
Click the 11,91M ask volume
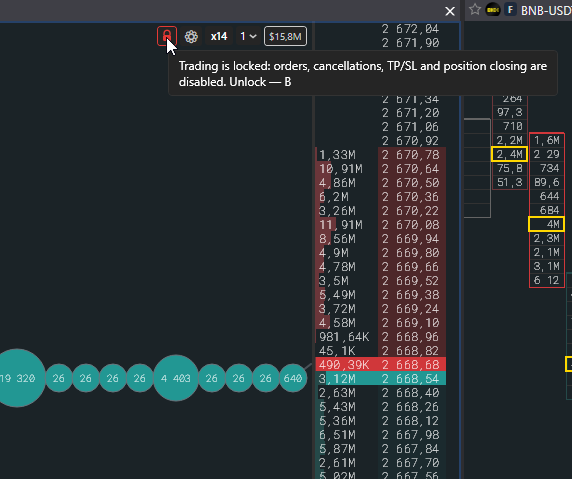click(x=341, y=225)
